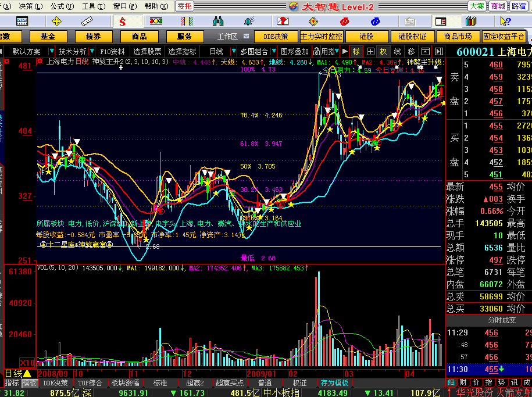Screen dimensions: 532x397
Task: Click the red circular logo icon
Action: (345, 22)
